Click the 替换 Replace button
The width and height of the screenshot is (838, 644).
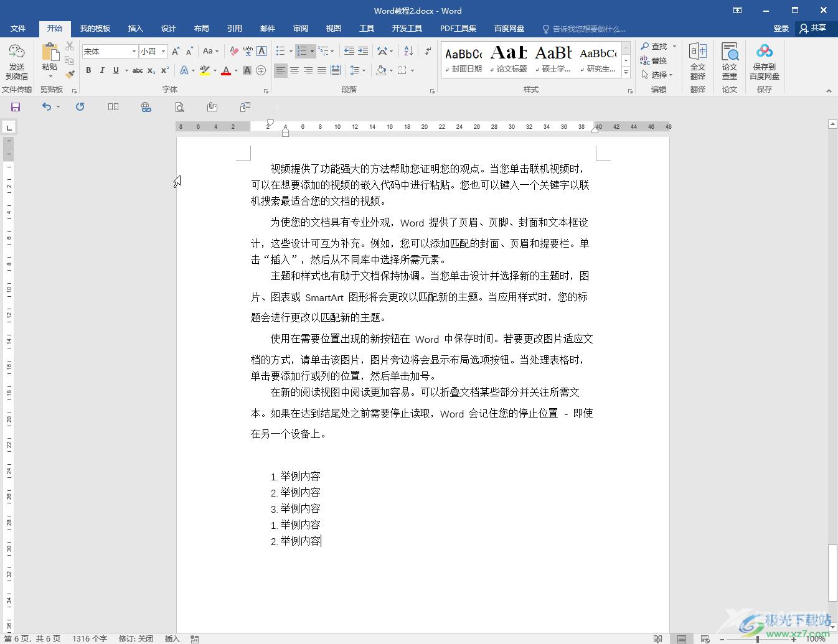pyautogui.click(x=654, y=60)
